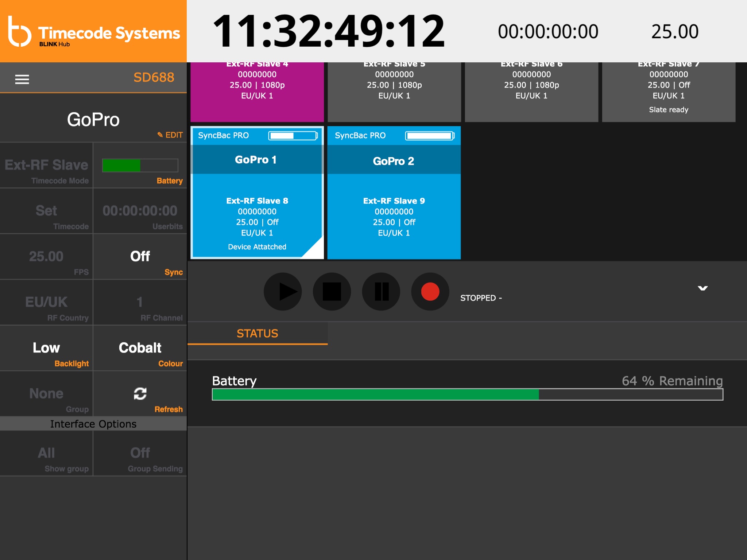Select the GoPro 1 device tile
This screenshot has width=747, height=560.
257,192
